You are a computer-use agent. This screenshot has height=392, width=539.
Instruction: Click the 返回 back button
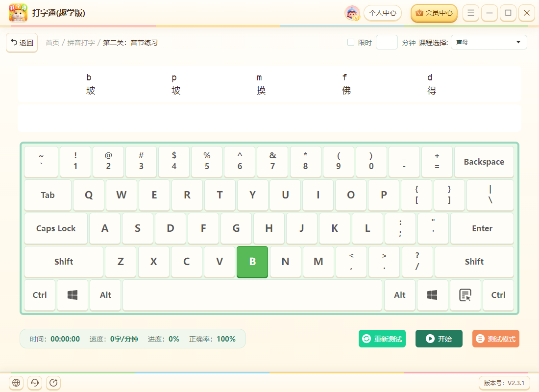point(22,43)
